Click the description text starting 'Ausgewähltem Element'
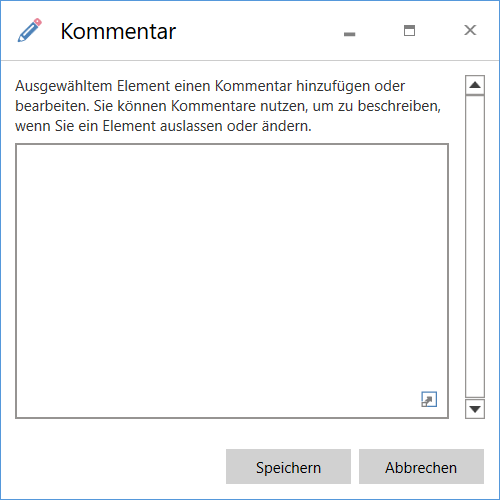Image resolution: width=500 pixels, height=500 pixels. tap(228, 106)
